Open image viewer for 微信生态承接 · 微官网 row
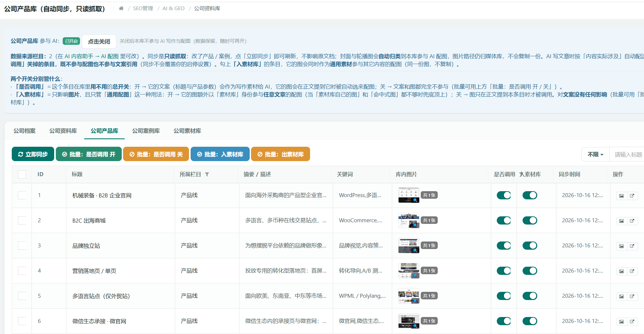644x334 pixels. pos(621,322)
